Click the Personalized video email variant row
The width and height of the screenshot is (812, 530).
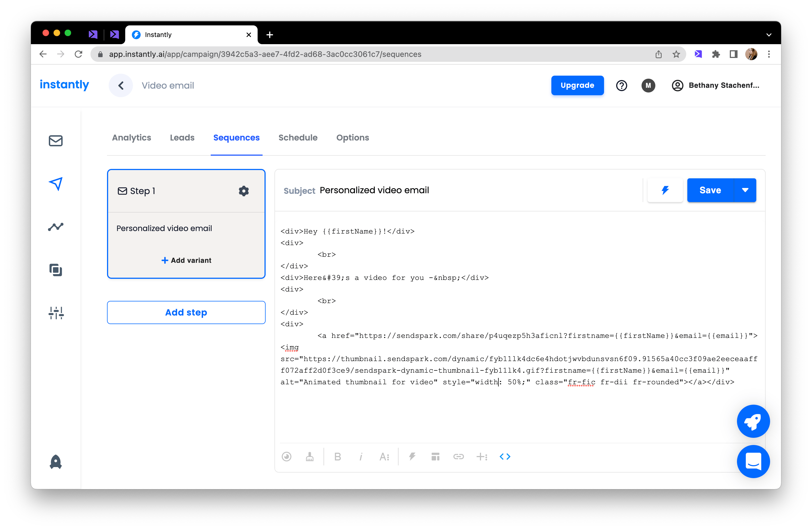click(x=164, y=228)
